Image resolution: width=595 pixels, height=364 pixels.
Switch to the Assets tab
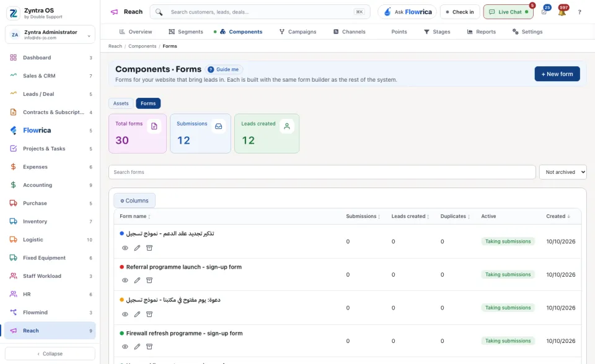[x=121, y=103]
